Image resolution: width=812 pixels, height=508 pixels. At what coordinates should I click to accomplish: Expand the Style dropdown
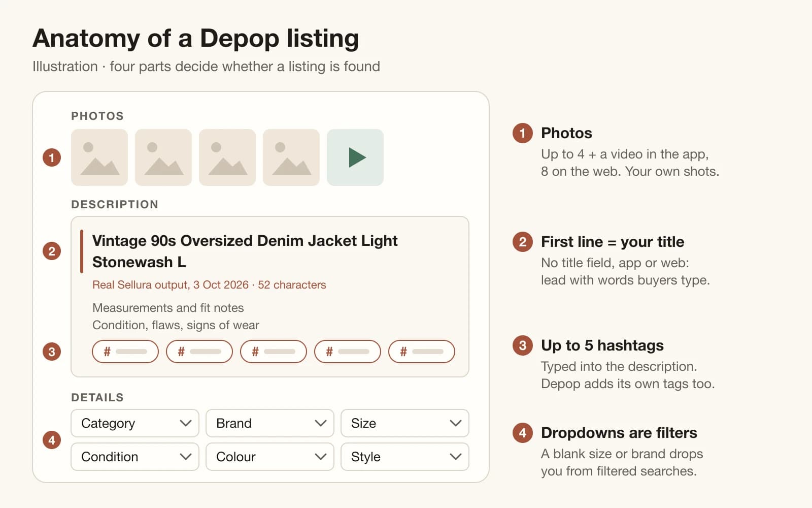click(405, 457)
